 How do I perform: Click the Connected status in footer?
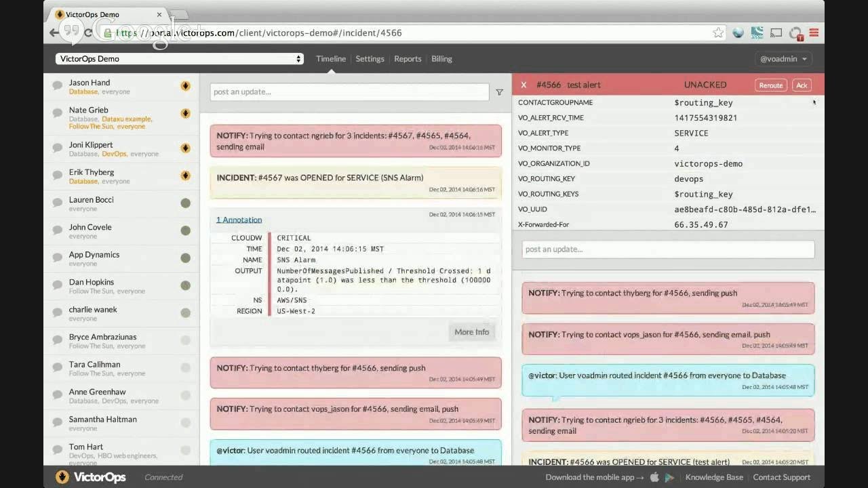[x=163, y=477]
